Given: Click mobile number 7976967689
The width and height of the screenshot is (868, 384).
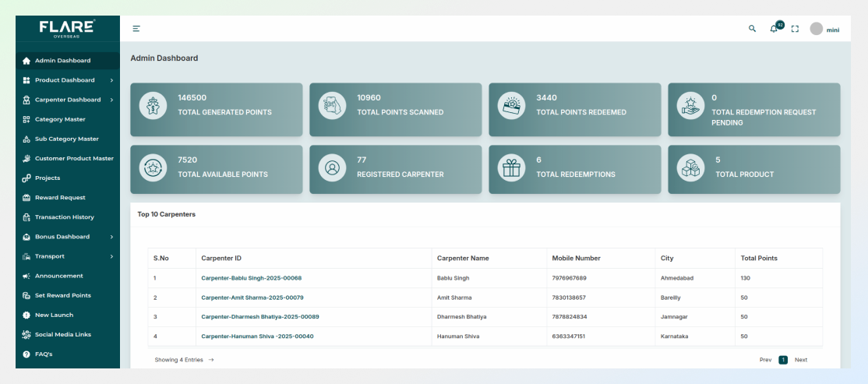Looking at the screenshot, I should point(569,278).
